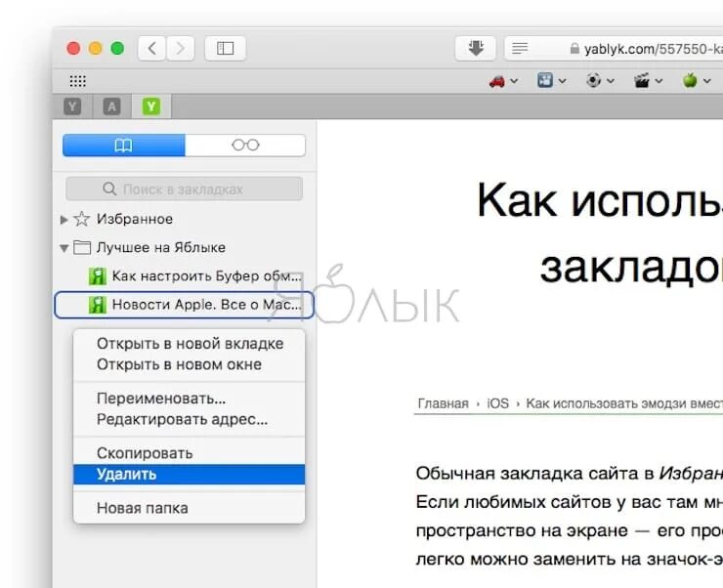This screenshot has width=723, height=588.
Task: Follow breadcrumb Как использовать эмодзи
Action: tap(624, 403)
